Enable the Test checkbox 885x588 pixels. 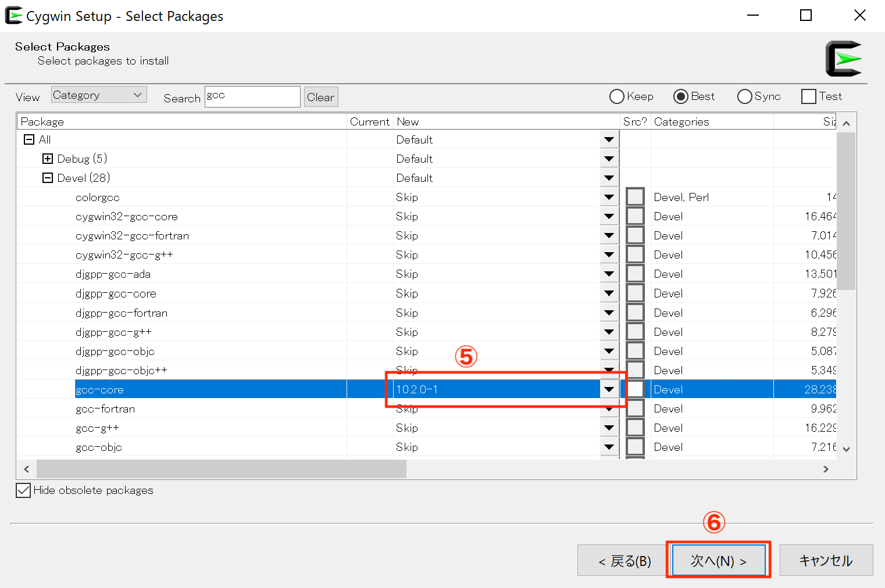point(808,96)
